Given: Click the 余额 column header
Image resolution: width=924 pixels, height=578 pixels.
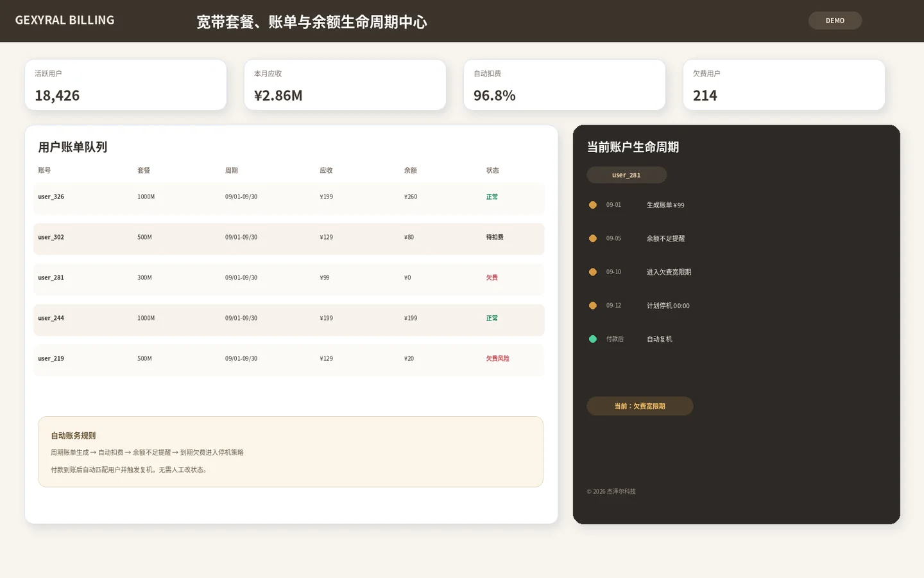Looking at the screenshot, I should (411, 170).
